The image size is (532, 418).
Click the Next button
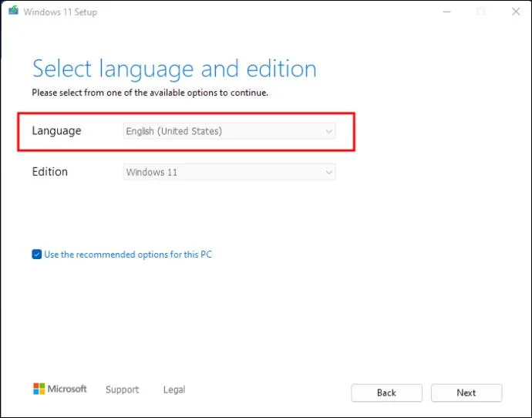point(466,393)
